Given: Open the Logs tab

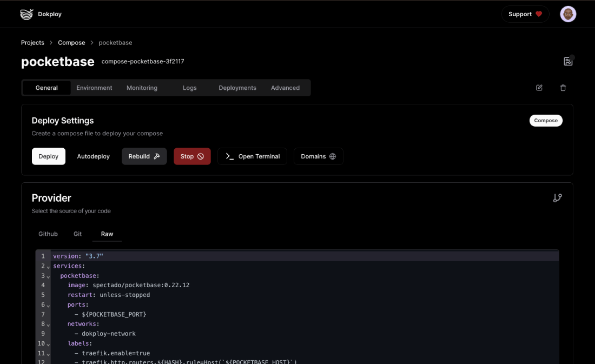Looking at the screenshot, I should coord(190,88).
